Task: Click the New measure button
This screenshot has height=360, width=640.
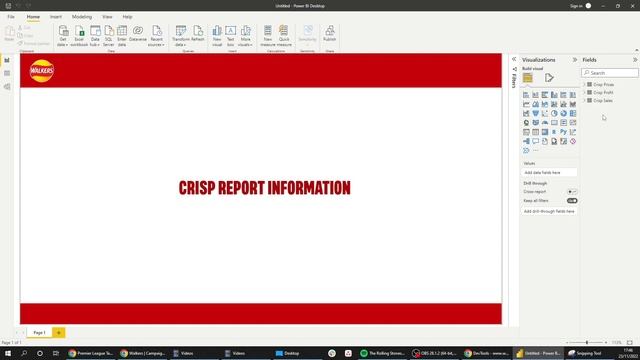Action: pyautogui.click(x=268, y=36)
